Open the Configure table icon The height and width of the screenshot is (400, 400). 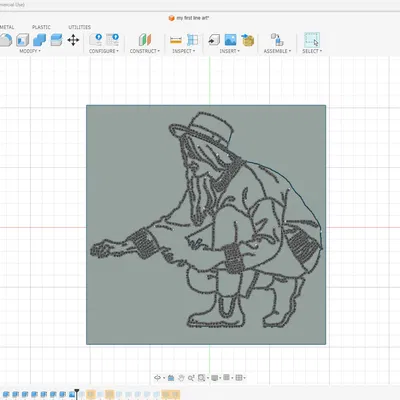pyautogui.click(x=113, y=40)
